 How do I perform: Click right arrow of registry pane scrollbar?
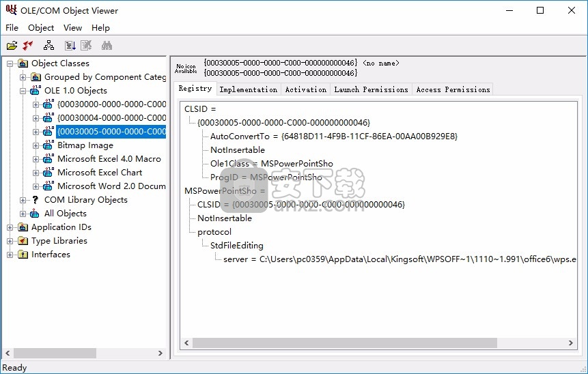571,343
